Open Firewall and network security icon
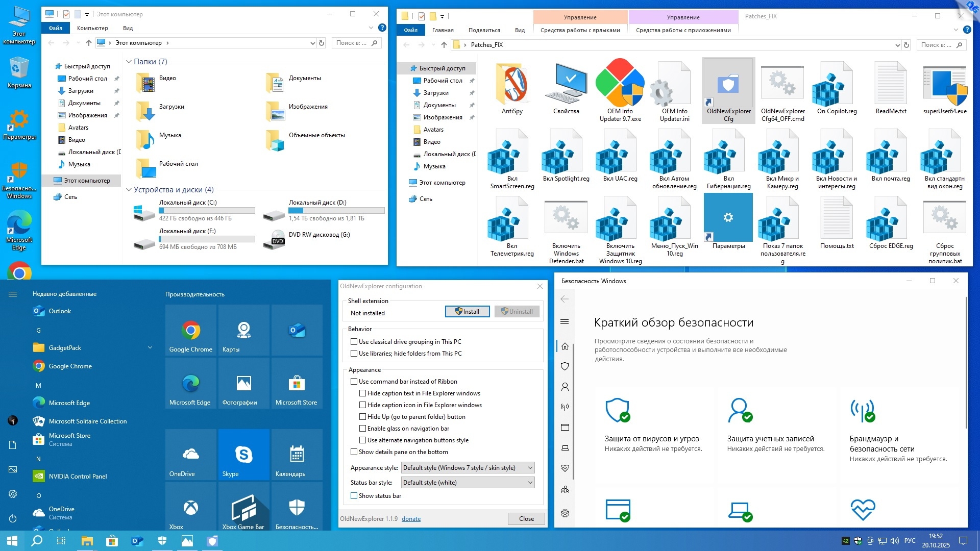This screenshot has height=551, width=980. pos(863,410)
